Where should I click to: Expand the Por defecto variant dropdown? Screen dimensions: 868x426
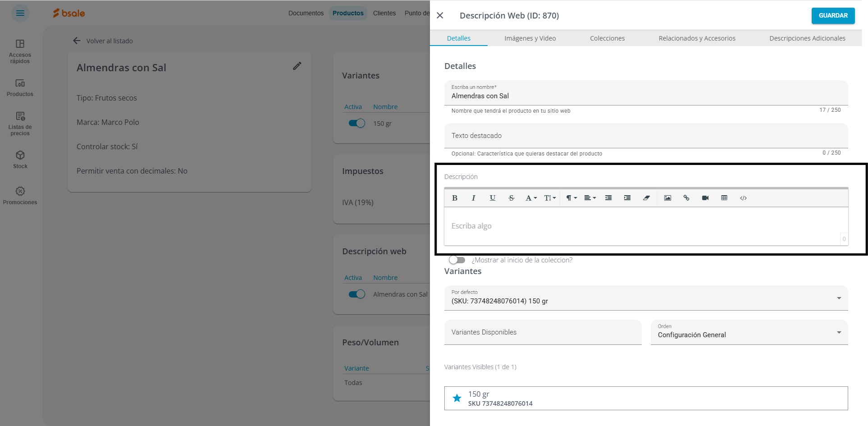click(x=646, y=298)
